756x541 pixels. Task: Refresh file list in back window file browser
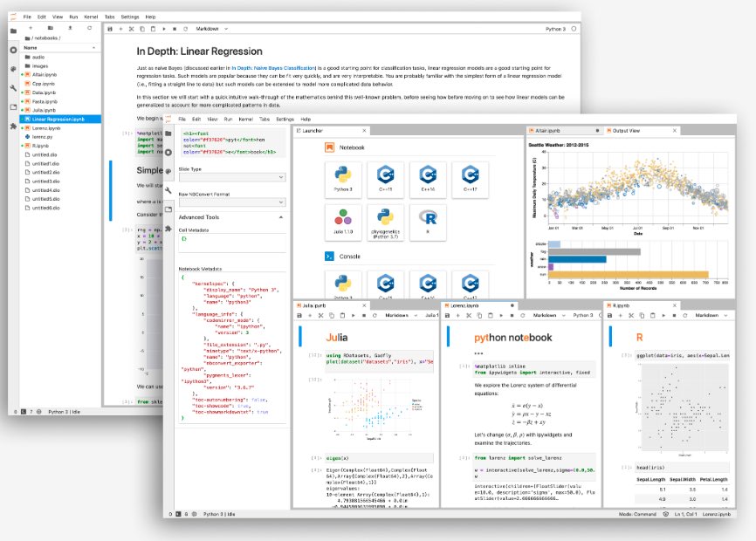tap(89, 28)
